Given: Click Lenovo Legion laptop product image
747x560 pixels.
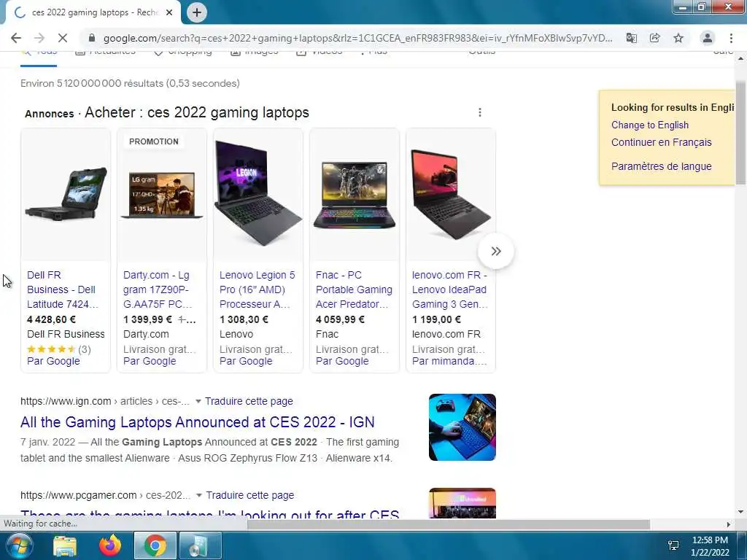Looking at the screenshot, I should pos(258,192).
